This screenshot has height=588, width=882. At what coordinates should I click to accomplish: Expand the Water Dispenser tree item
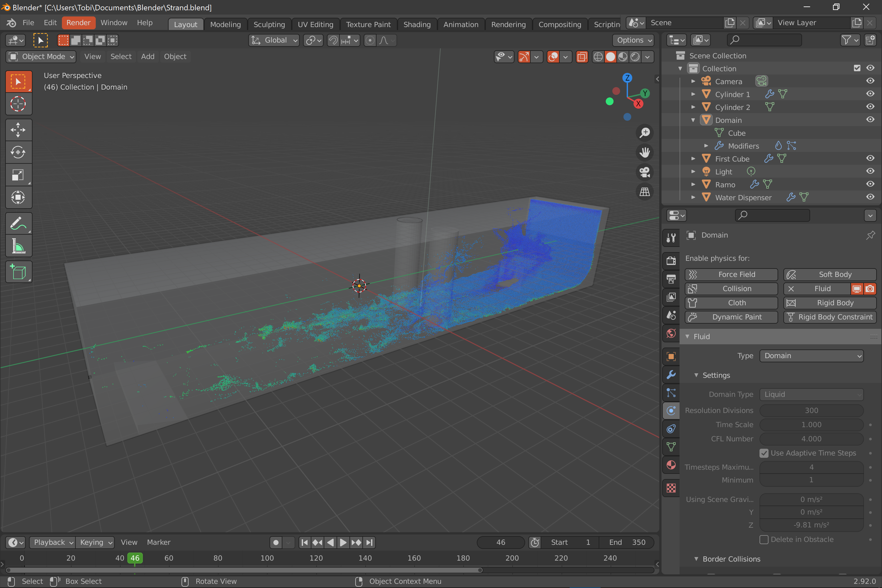pyautogui.click(x=693, y=197)
